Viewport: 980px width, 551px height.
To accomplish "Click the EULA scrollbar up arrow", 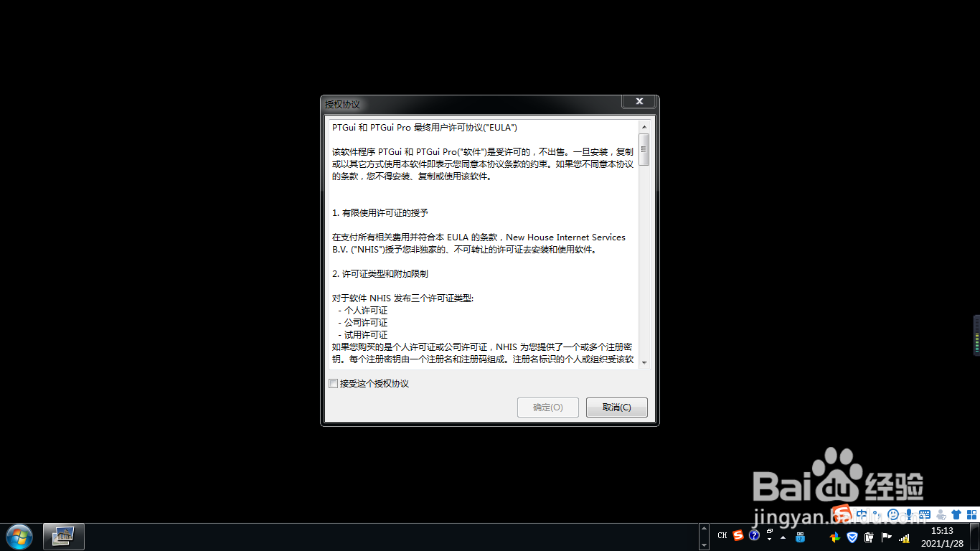I will pos(644,127).
